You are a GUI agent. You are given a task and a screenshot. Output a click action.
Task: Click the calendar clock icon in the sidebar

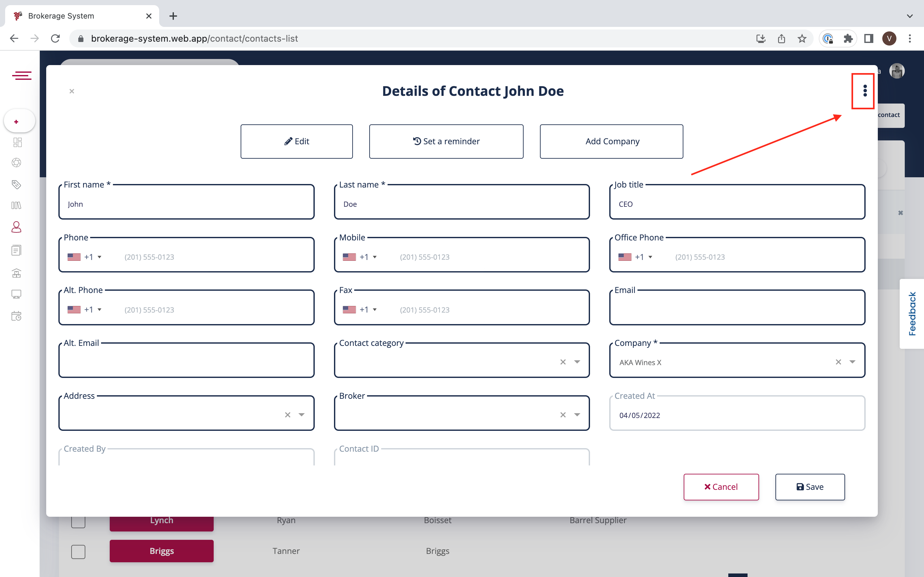tap(16, 316)
